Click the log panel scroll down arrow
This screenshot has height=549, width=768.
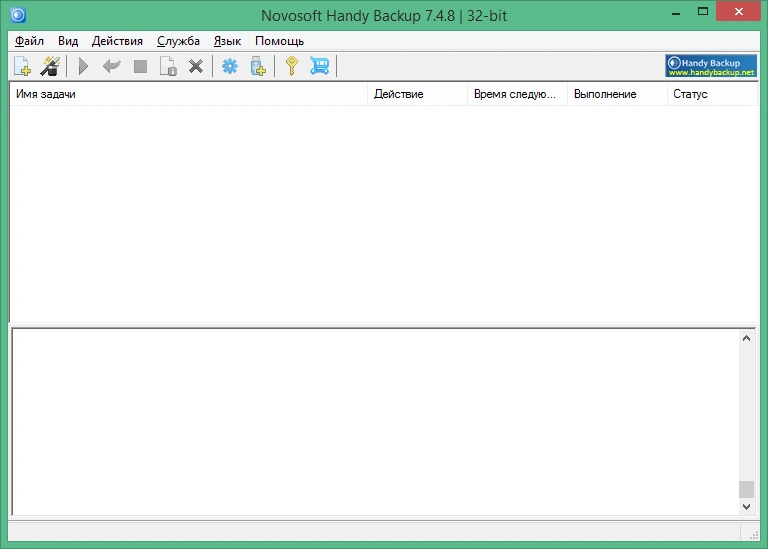point(746,507)
